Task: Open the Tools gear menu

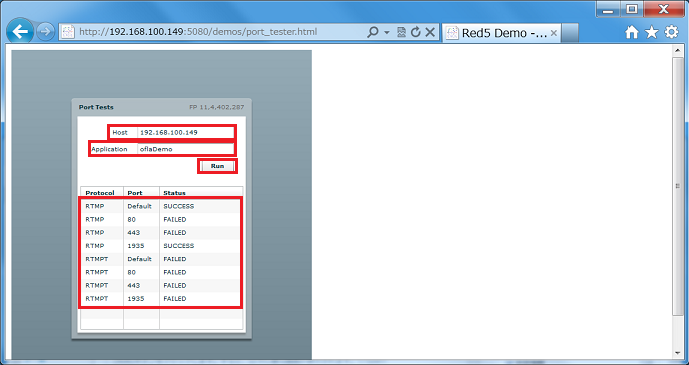Action: [x=671, y=32]
